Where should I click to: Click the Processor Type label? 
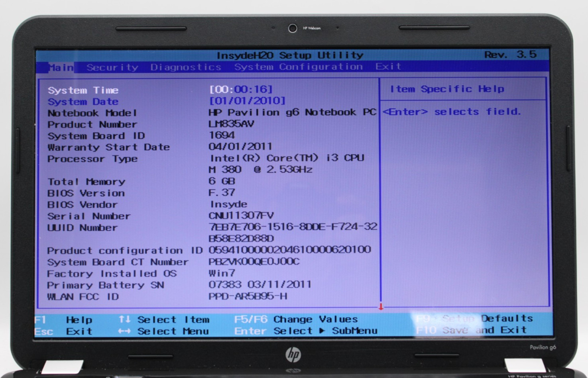[92, 159]
